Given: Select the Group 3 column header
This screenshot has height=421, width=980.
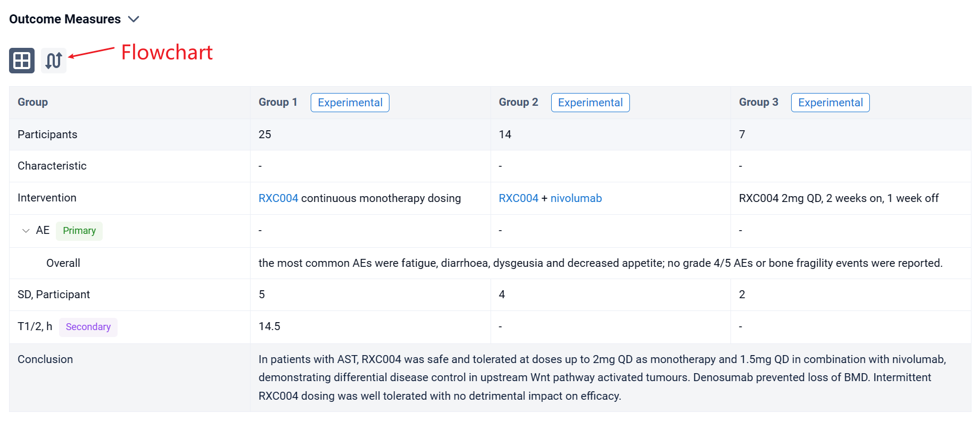Looking at the screenshot, I should (758, 102).
